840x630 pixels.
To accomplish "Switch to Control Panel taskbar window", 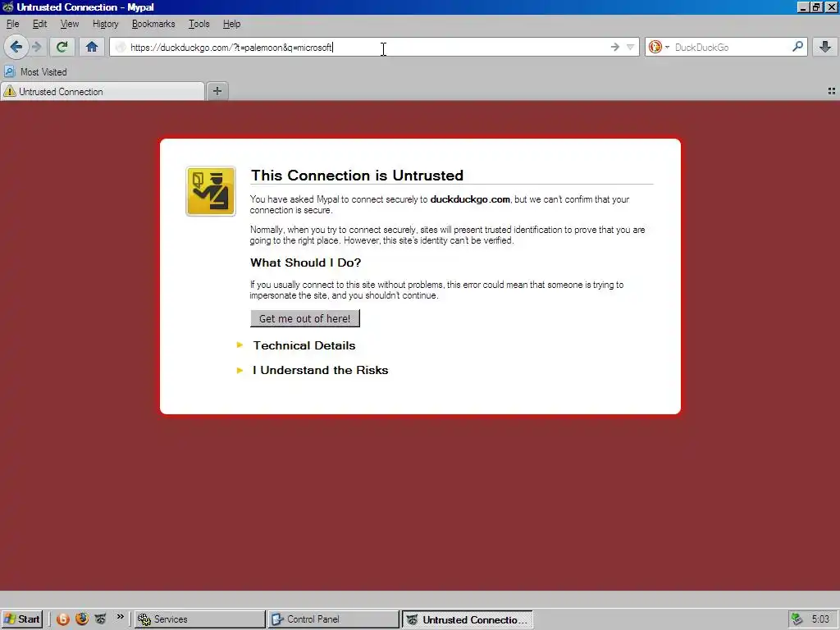I will [333, 619].
